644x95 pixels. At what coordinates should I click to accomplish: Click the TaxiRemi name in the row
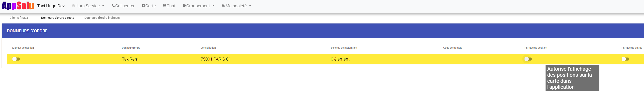[131, 59]
